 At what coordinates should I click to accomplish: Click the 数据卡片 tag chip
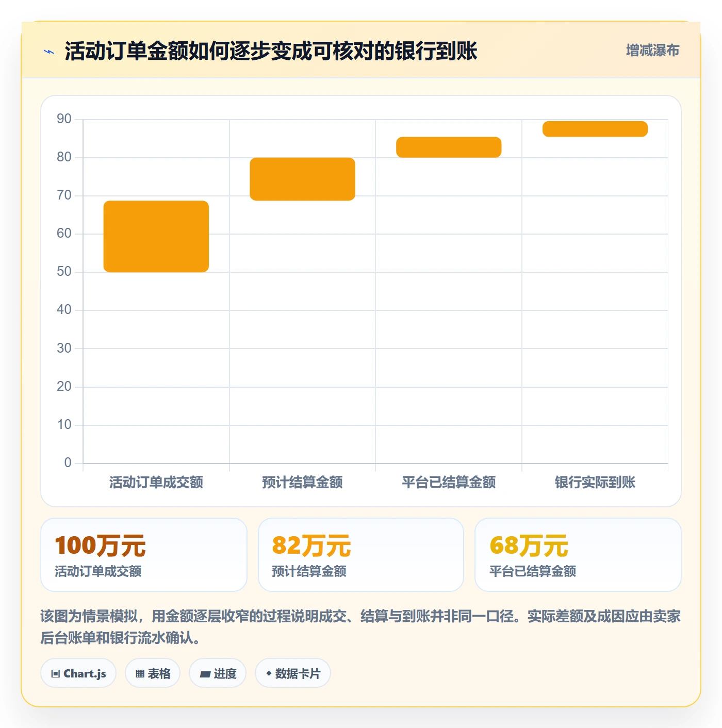click(293, 673)
